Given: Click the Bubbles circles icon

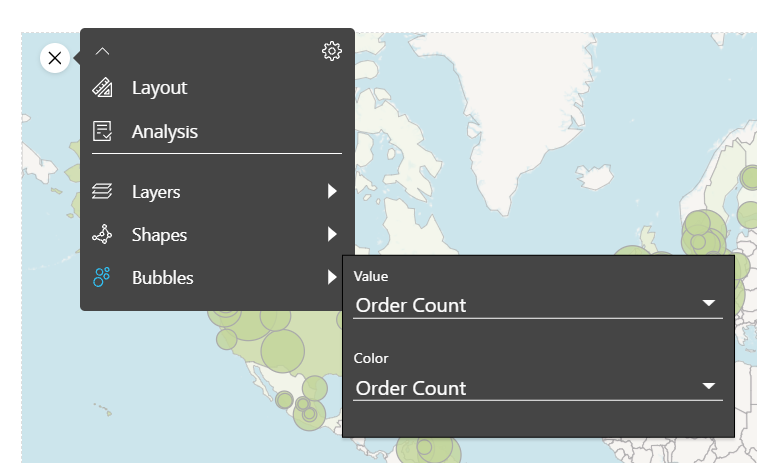Looking at the screenshot, I should coord(101,277).
